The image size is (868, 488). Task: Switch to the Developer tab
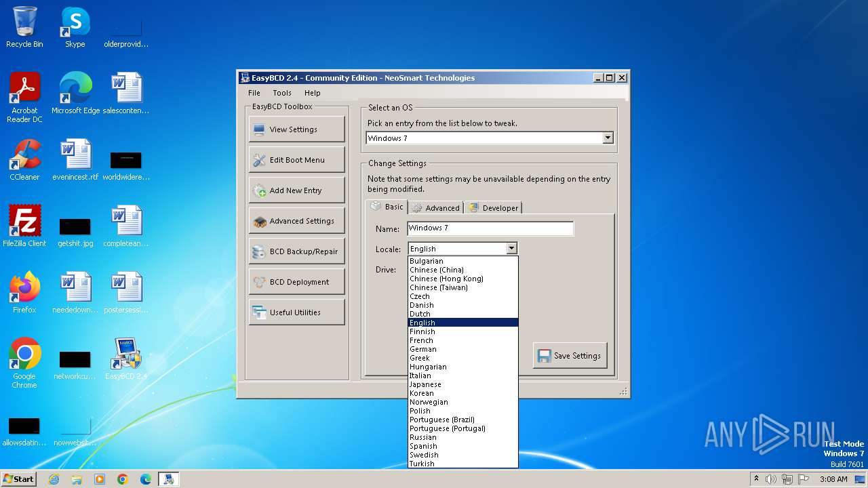coord(493,207)
